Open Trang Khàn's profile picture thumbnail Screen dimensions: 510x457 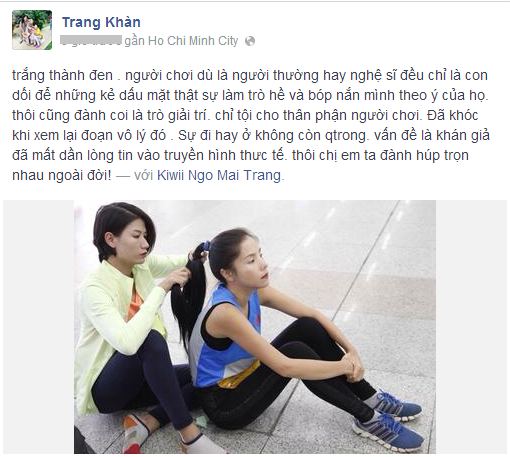[32, 30]
